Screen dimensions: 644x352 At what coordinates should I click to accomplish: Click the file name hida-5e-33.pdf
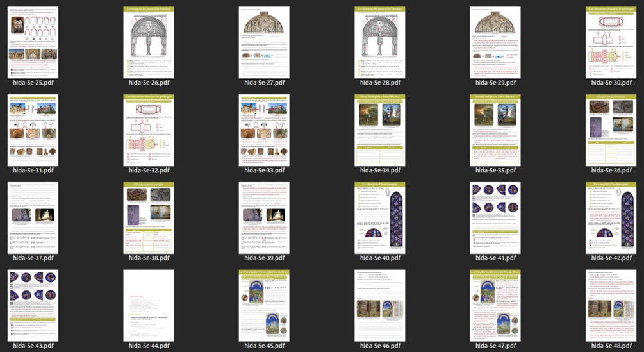pyautogui.click(x=265, y=171)
